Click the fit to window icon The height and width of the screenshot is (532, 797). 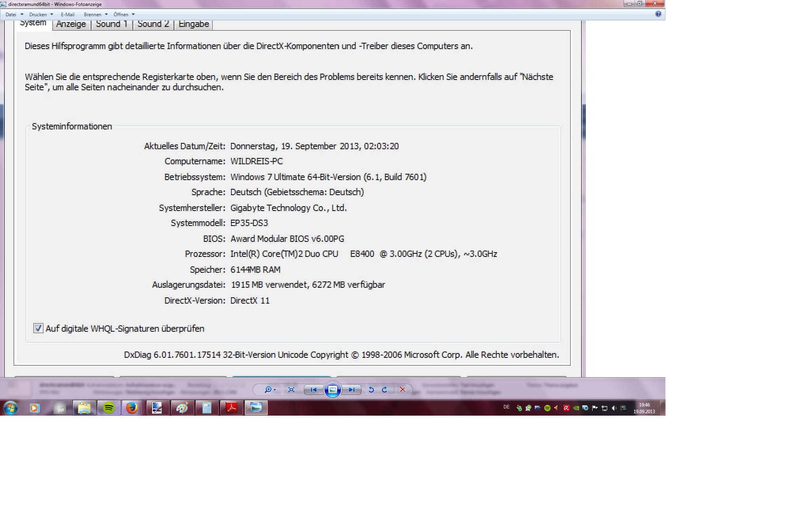292,390
